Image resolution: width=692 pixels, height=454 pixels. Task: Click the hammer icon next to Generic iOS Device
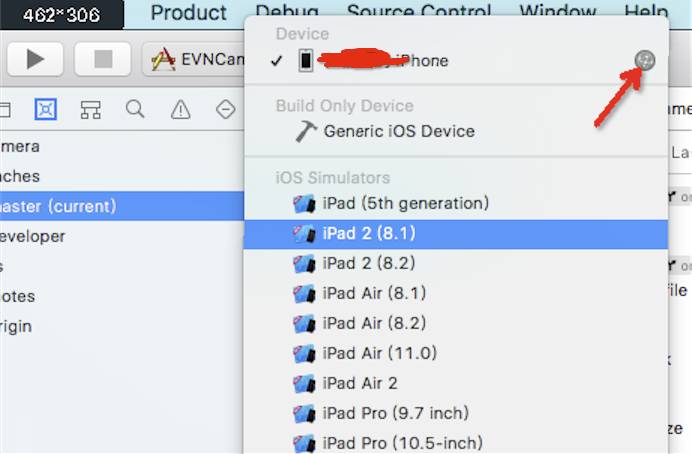pos(306,131)
